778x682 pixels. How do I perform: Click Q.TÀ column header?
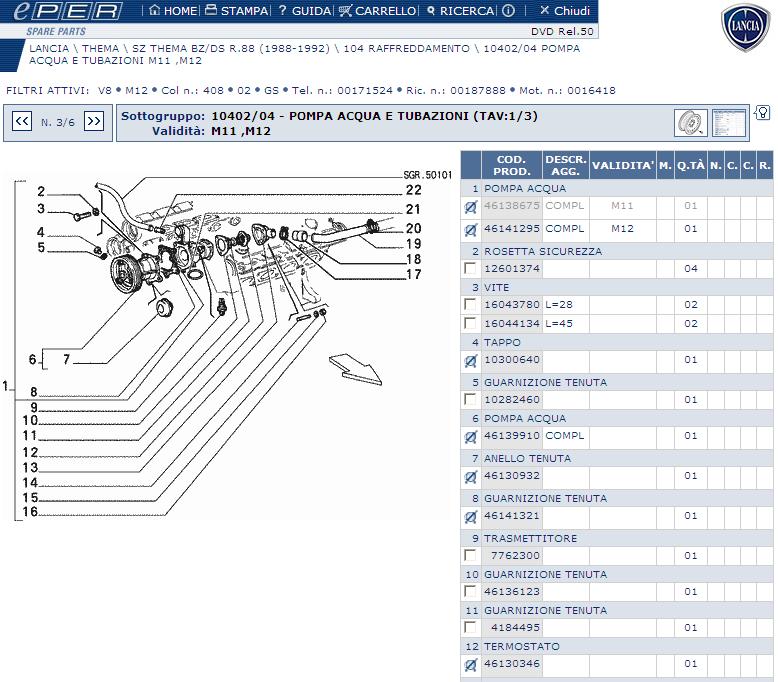tap(691, 165)
